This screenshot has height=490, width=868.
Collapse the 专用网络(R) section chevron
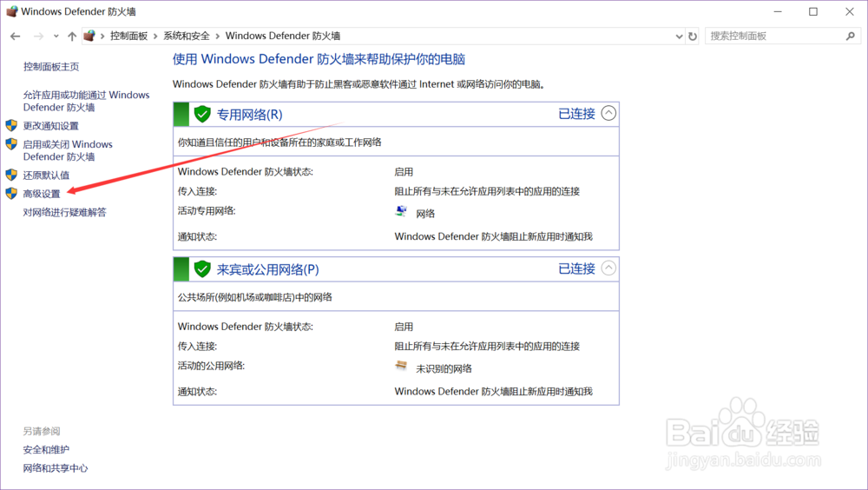click(608, 114)
